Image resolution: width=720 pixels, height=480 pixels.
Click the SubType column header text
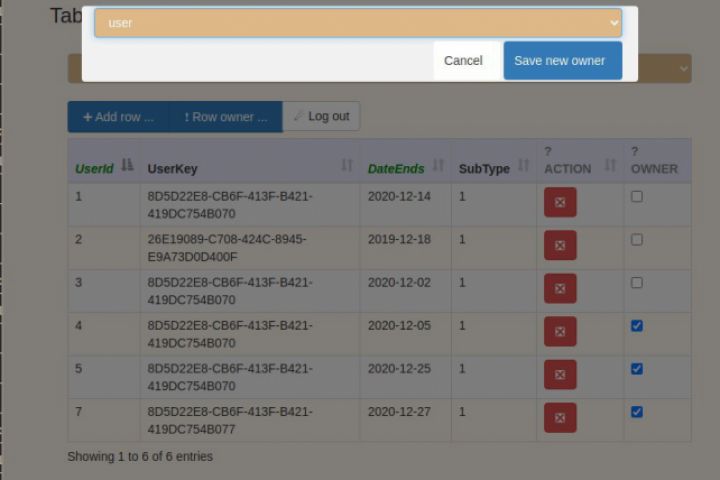click(x=484, y=169)
